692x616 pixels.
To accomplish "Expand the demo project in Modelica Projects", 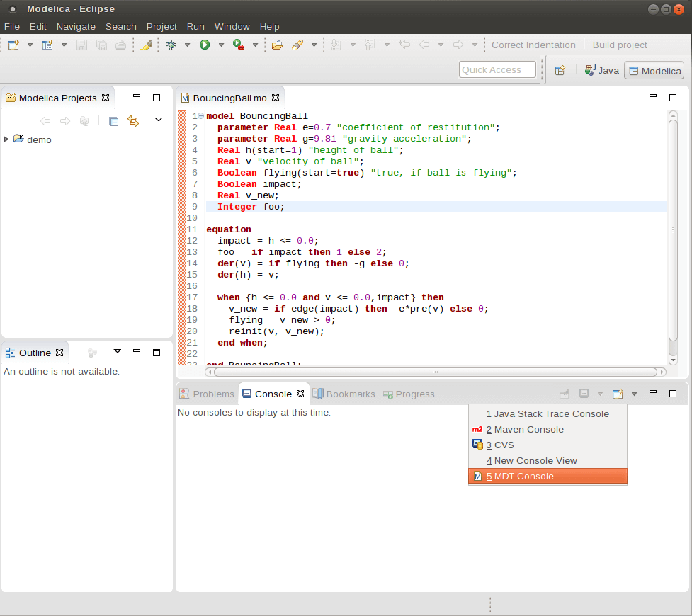I will pos(6,139).
